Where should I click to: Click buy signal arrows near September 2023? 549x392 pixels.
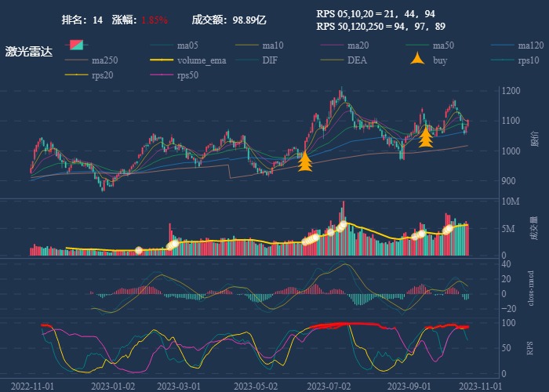(x=426, y=137)
